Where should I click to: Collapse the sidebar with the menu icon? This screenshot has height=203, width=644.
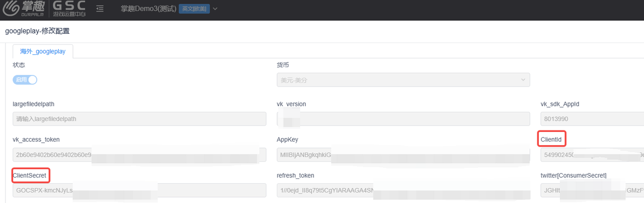(100, 9)
